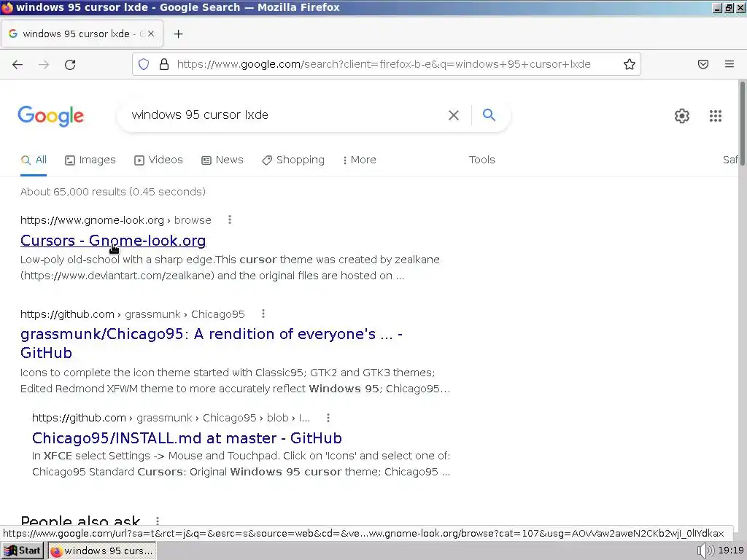Open the Cursors - Gnome-look.org link
Screen dimensions: 747x560
coord(113,241)
